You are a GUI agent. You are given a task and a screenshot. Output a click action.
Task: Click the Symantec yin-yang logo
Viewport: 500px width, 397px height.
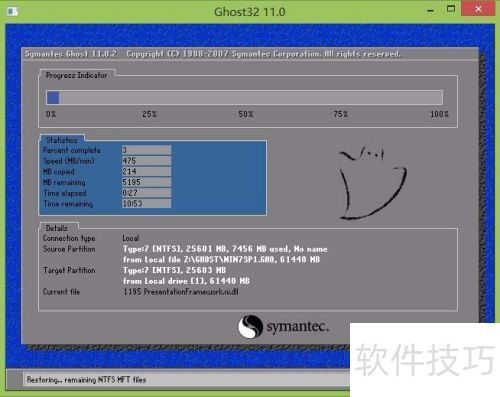(x=250, y=327)
